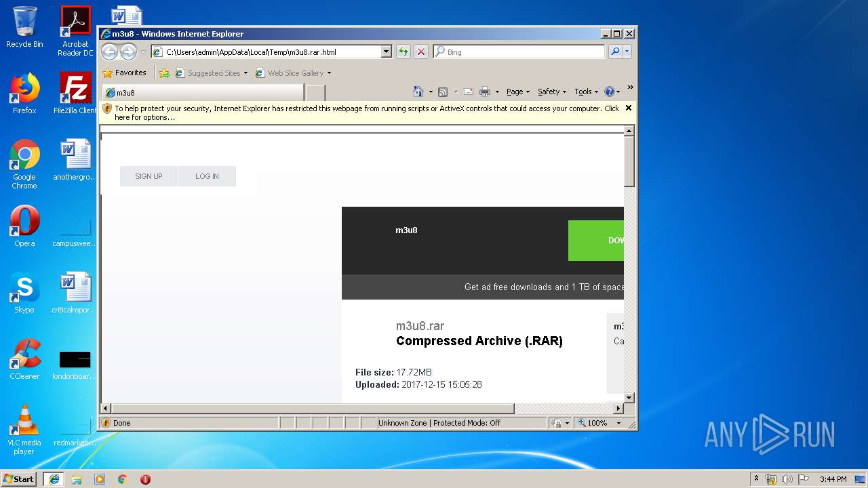Click Add to Favorites Bar icon
868x488 pixels.
click(164, 73)
